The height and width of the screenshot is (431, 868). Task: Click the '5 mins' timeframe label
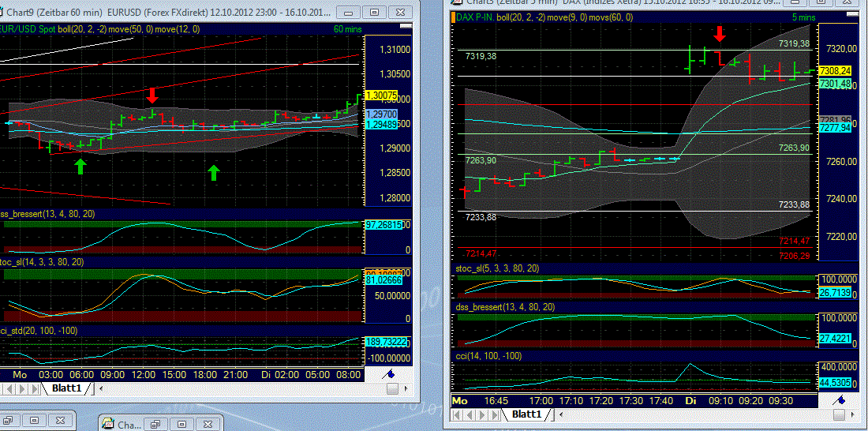pyautogui.click(x=803, y=17)
